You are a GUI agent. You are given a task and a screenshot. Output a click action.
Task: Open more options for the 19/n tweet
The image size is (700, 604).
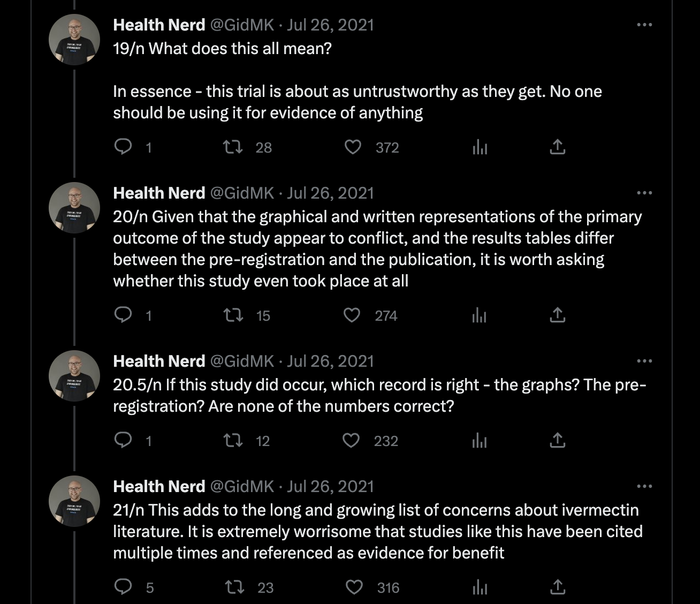tap(644, 25)
